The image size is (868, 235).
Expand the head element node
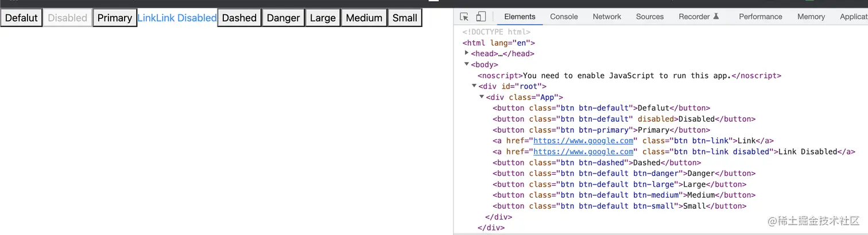tap(467, 53)
